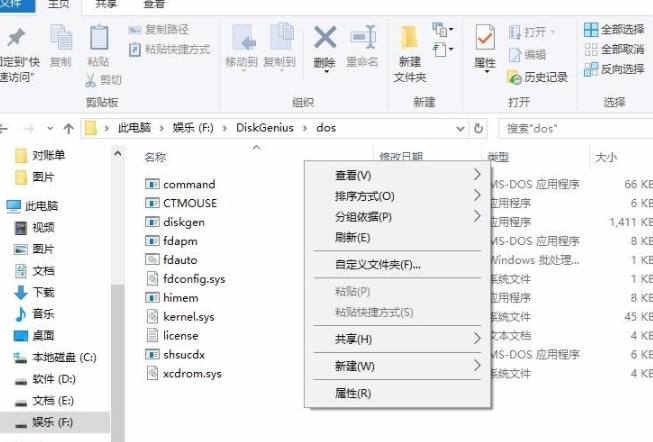The width and height of the screenshot is (653, 442).
Task: Switch to the Share (共享) ribbon tab
Action: coord(106,4)
